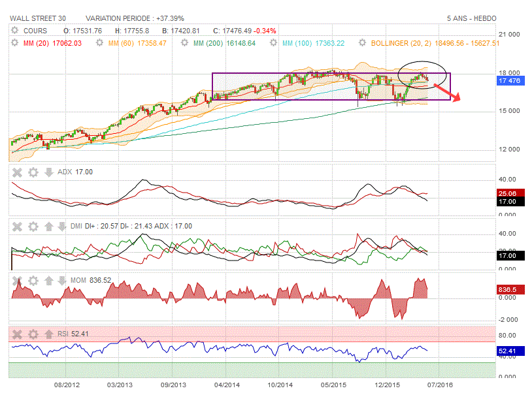Click red 836.5 momentum value tag
Viewport: 532px width, 397px height.
(x=510, y=289)
